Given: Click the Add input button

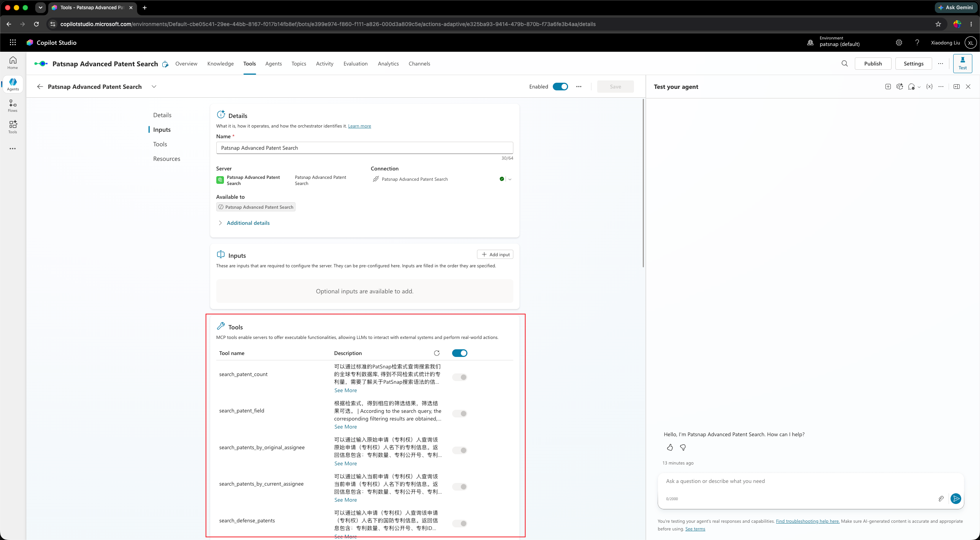Looking at the screenshot, I should click(x=495, y=254).
